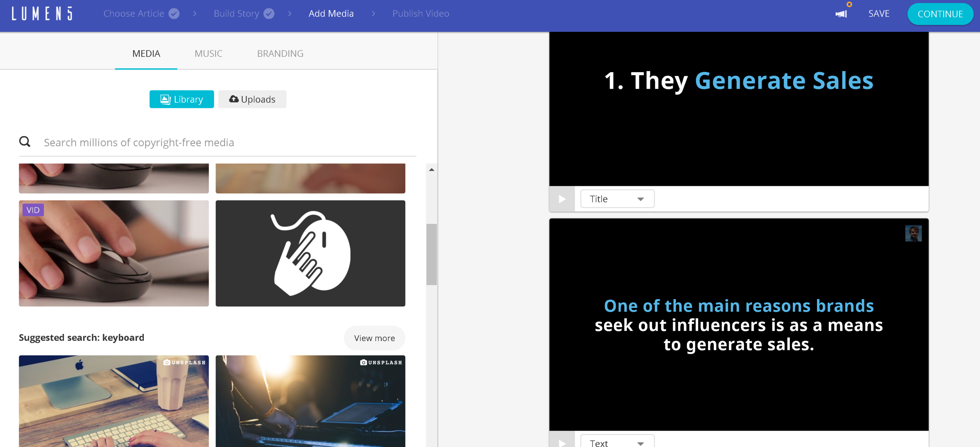Click the Lumen5 logo
The width and height of the screenshot is (980, 447).
click(42, 14)
